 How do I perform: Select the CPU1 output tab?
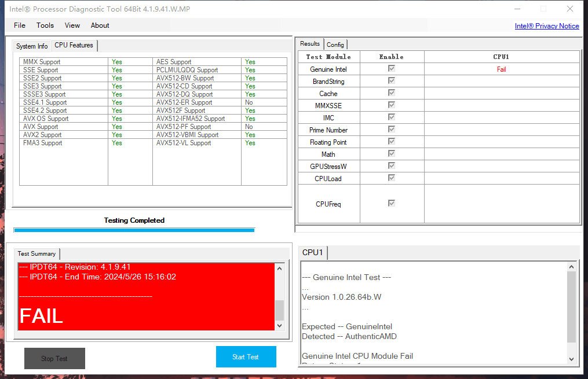coord(312,252)
